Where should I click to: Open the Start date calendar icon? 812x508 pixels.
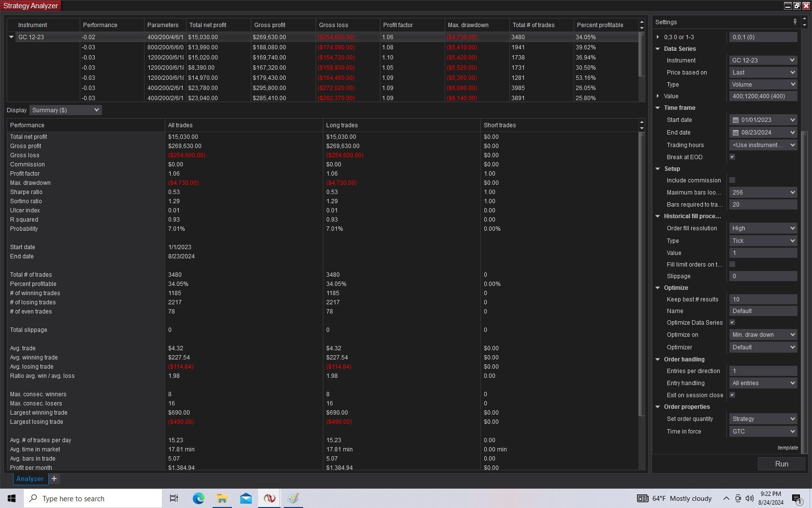(736, 120)
